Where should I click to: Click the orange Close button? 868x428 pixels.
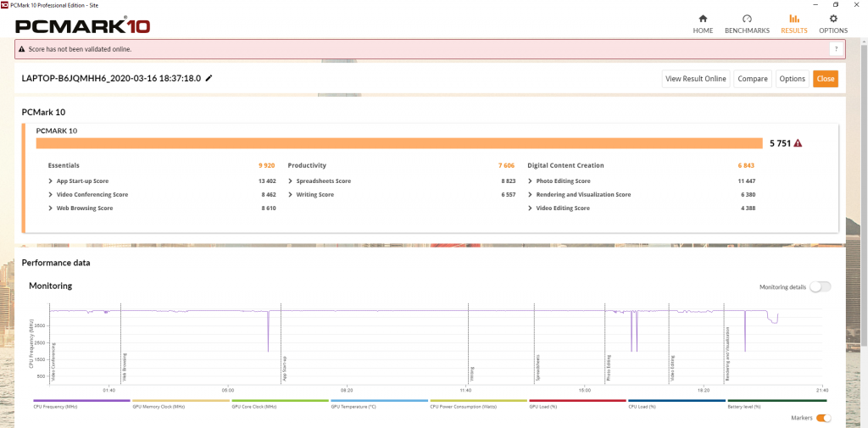coord(826,79)
